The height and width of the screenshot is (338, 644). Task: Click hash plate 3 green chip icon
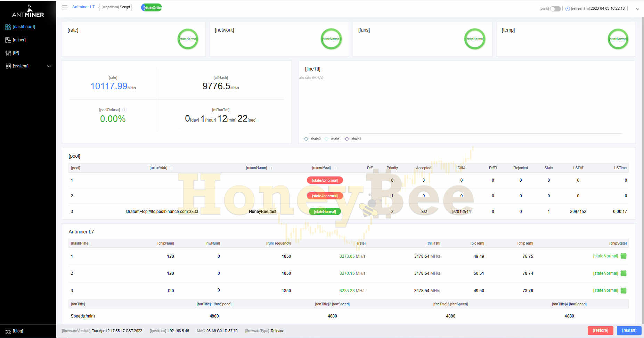[x=623, y=290]
